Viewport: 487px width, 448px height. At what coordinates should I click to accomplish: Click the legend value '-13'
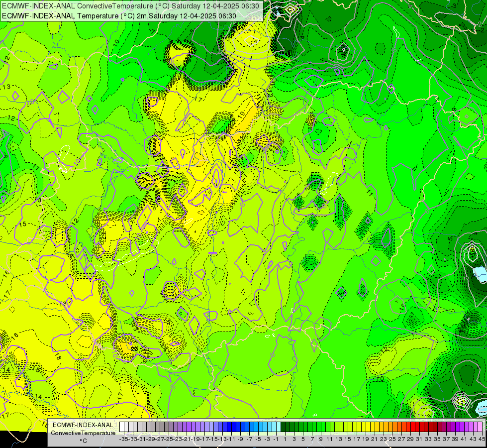click(222, 440)
